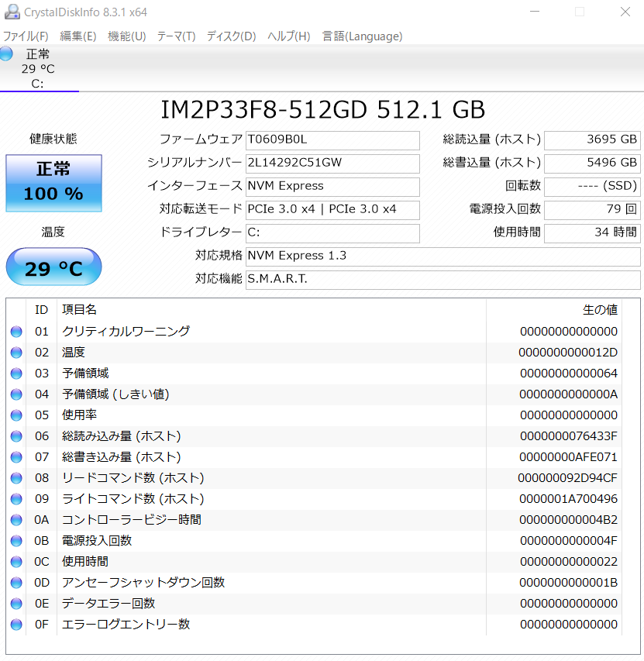The image size is (644, 661).
Task: Click the 健康状態 label
Action: tap(53, 139)
